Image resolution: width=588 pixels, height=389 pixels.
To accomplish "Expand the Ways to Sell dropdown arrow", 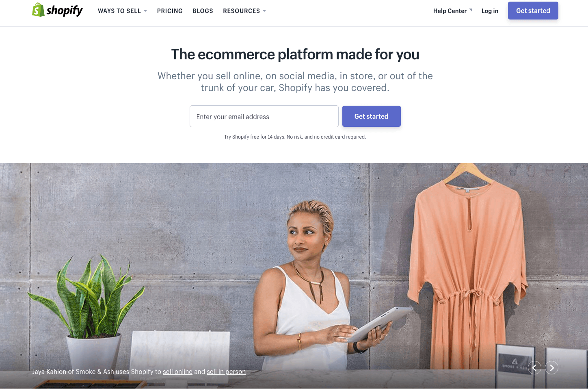I will click(145, 11).
